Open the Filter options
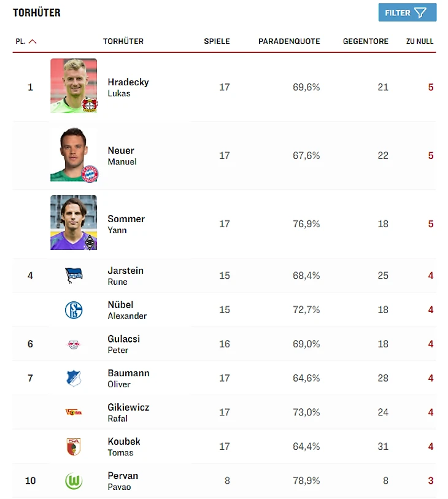Screen dimensions: 448x499 [398, 13]
